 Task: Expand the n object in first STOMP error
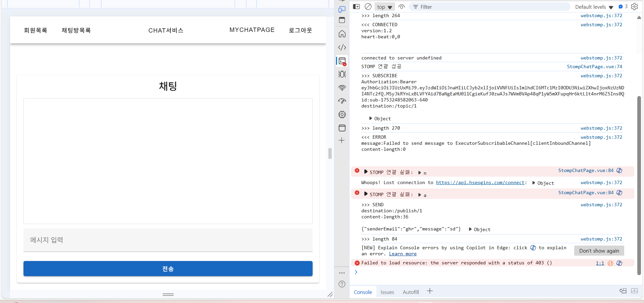420,173
